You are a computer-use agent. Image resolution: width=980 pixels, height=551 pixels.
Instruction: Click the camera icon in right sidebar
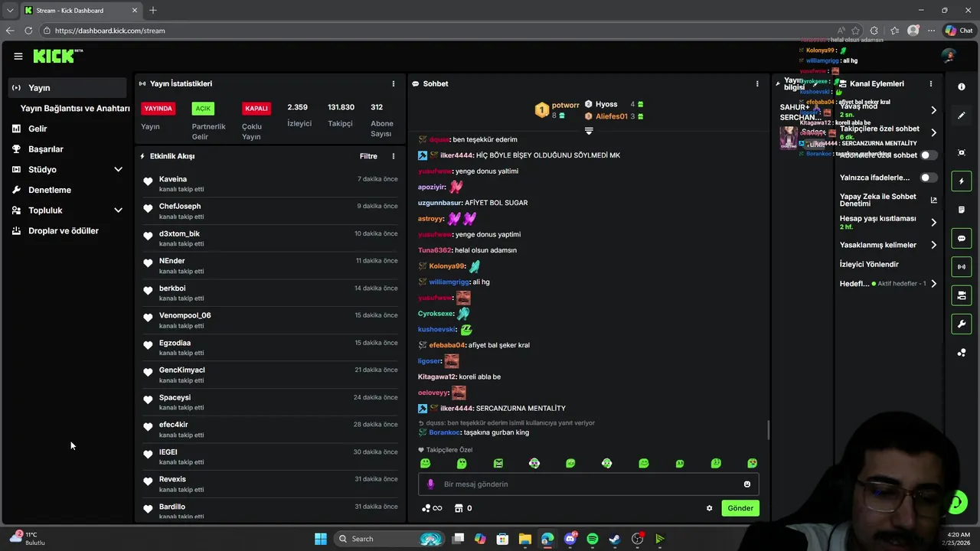click(x=962, y=295)
